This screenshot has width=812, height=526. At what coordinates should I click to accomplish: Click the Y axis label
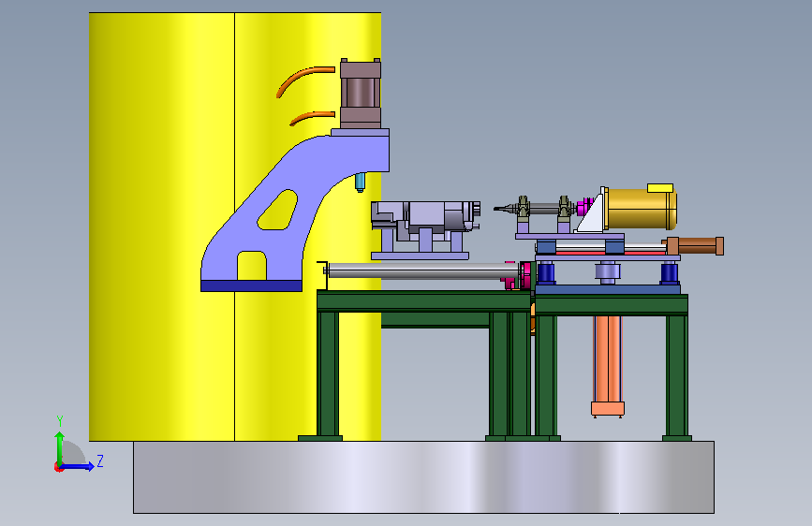60,421
